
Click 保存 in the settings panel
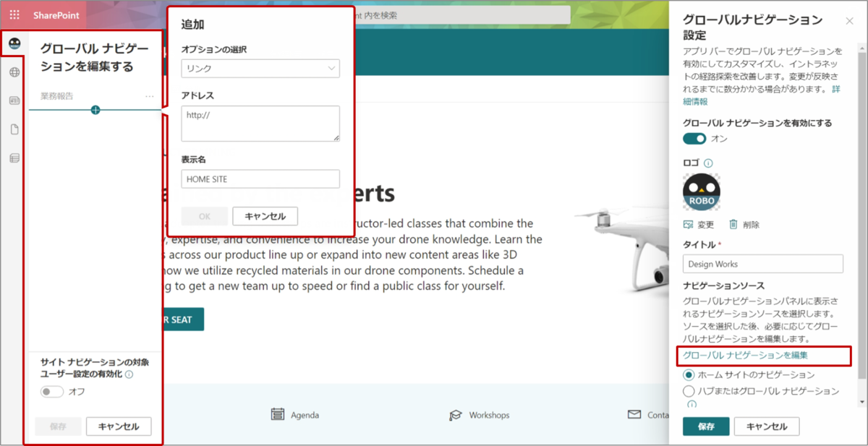point(706,426)
